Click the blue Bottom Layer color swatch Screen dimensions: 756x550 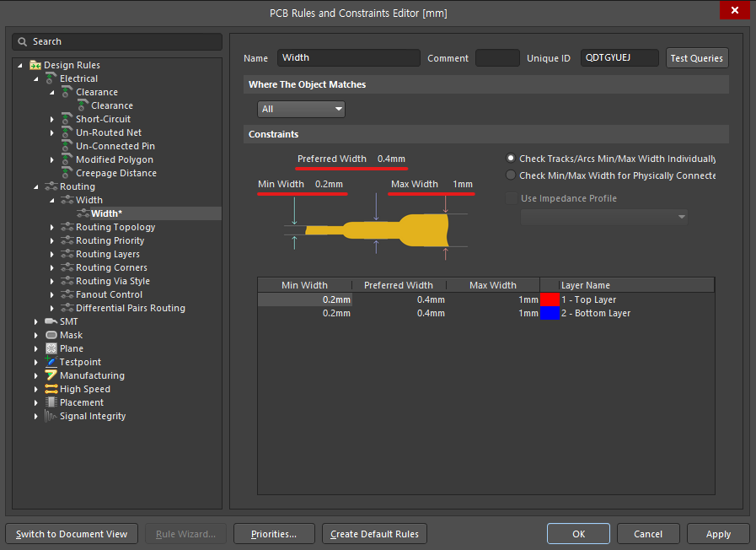(550, 313)
